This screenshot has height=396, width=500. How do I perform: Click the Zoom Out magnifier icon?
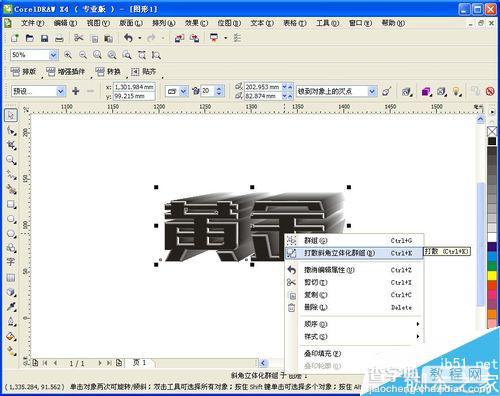83,55
